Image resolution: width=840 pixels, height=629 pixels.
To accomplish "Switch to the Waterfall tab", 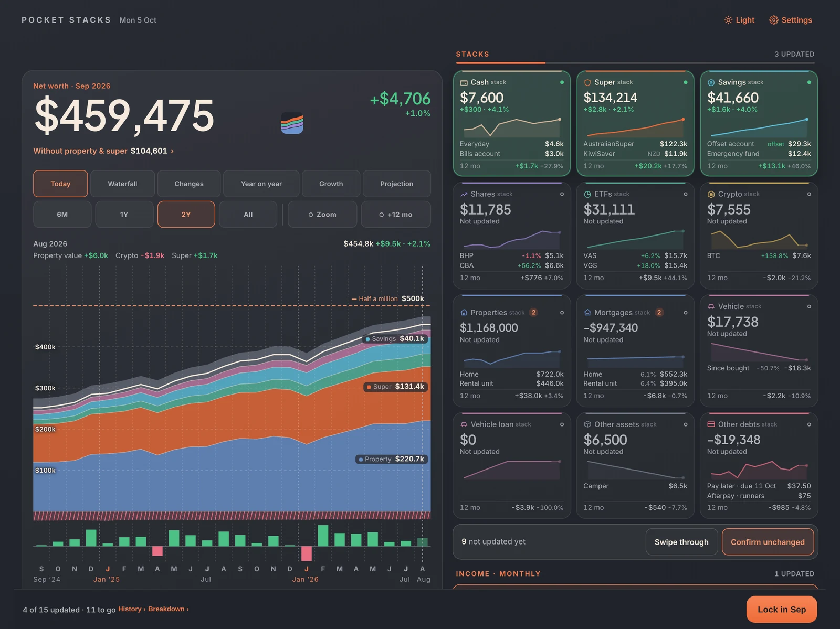I will tap(122, 184).
